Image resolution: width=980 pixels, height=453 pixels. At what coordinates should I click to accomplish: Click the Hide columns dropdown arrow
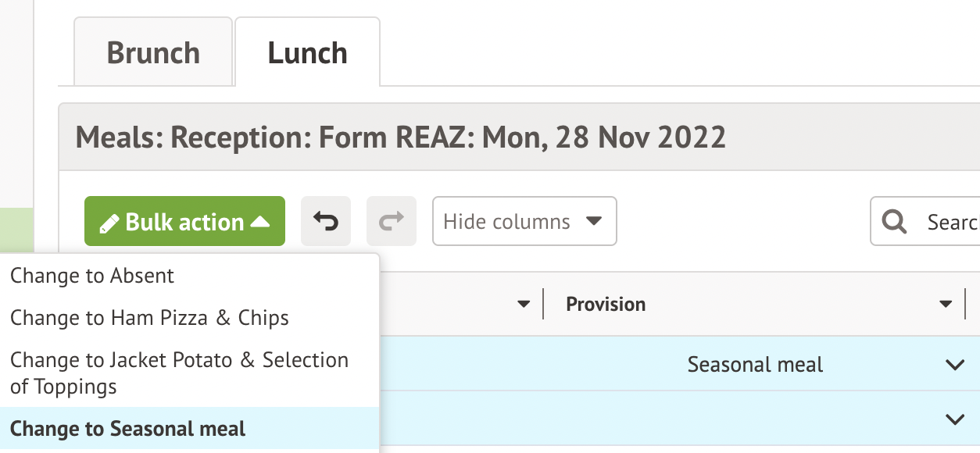594,221
